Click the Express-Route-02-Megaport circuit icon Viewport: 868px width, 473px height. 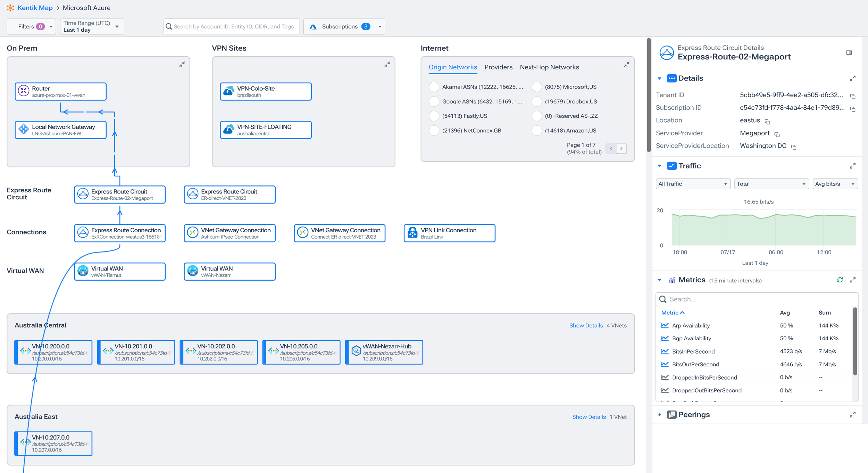click(x=83, y=194)
